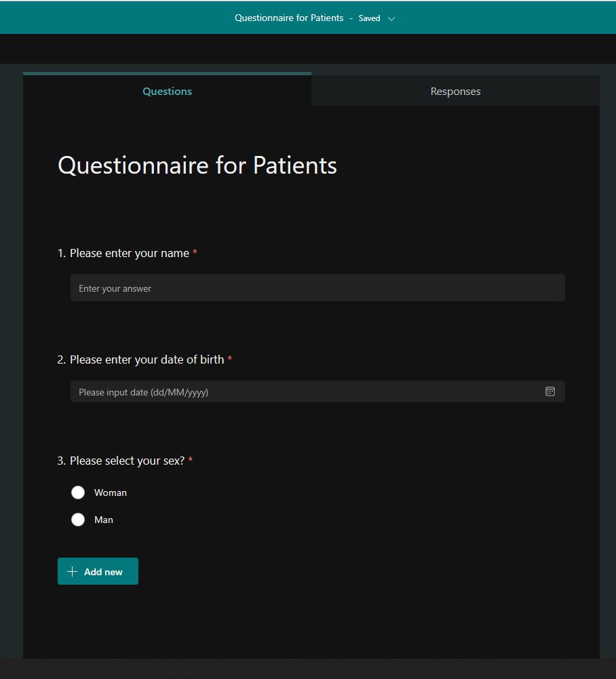Select question 2 about date of birth
The image size is (616, 679).
pos(144,360)
